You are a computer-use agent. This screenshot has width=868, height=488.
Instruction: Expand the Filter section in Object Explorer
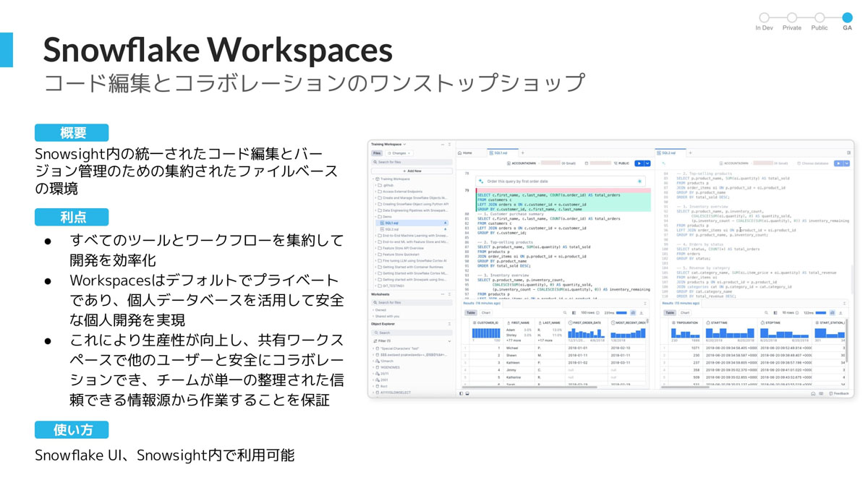coord(449,341)
